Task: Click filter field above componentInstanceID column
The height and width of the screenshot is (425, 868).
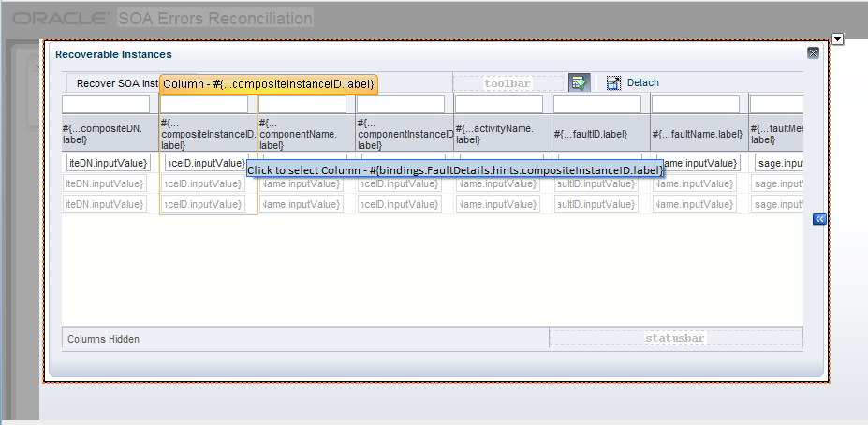Action: 400,104
